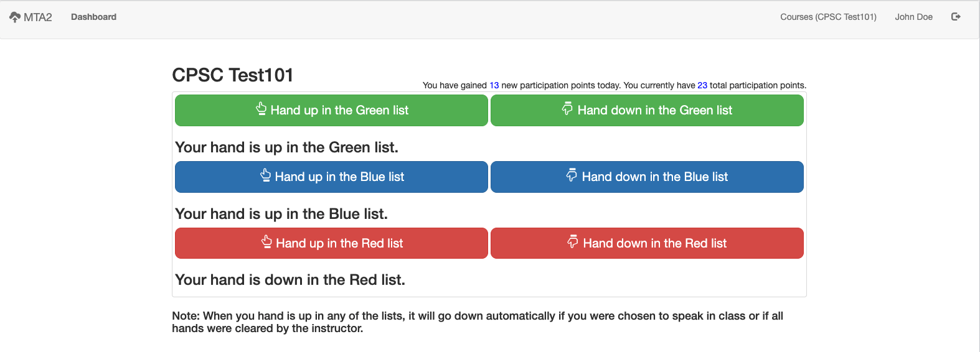This screenshot has height=352, width=980.
Task: Lower hand in the Blue list
Action: pyautogui.click(x=647, y=177)
